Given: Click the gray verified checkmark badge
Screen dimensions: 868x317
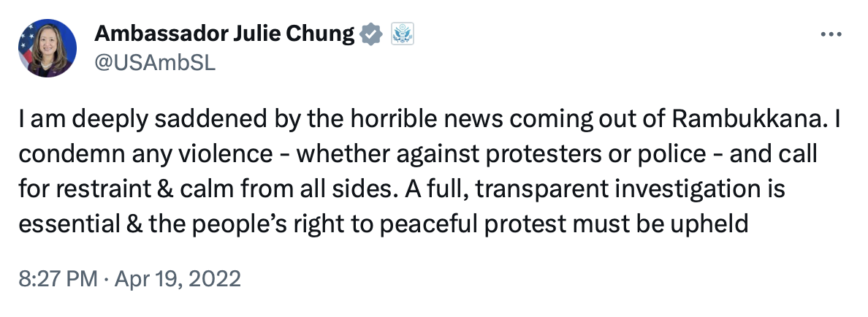Looking at the screenshot, I should (x=371, y=34).
